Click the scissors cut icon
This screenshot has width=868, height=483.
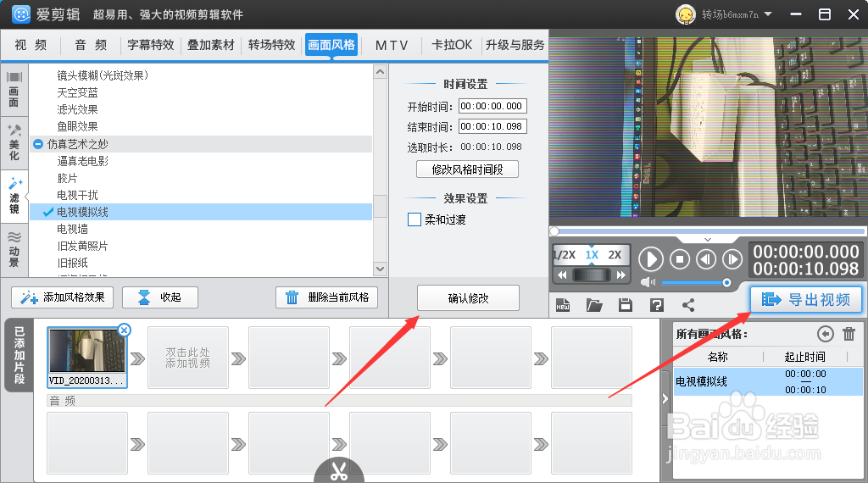tap(339, 471)
